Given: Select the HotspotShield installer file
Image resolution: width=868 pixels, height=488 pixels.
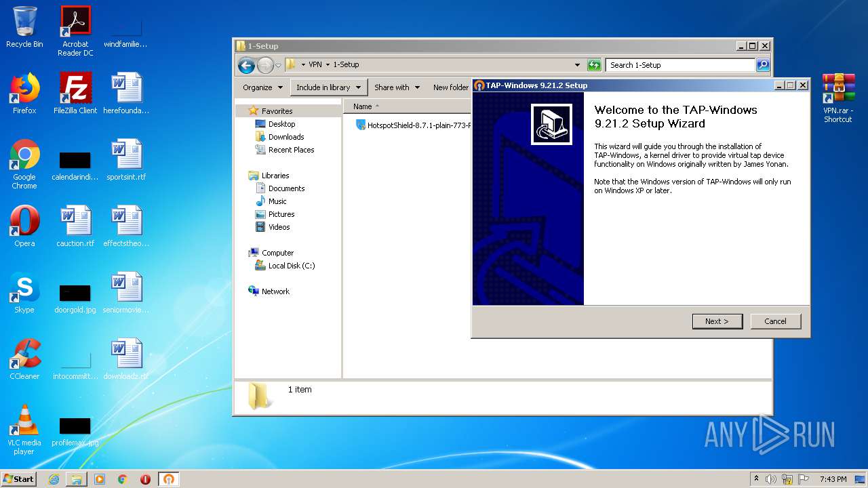Looking at the screenshot, I should [414, 125].
